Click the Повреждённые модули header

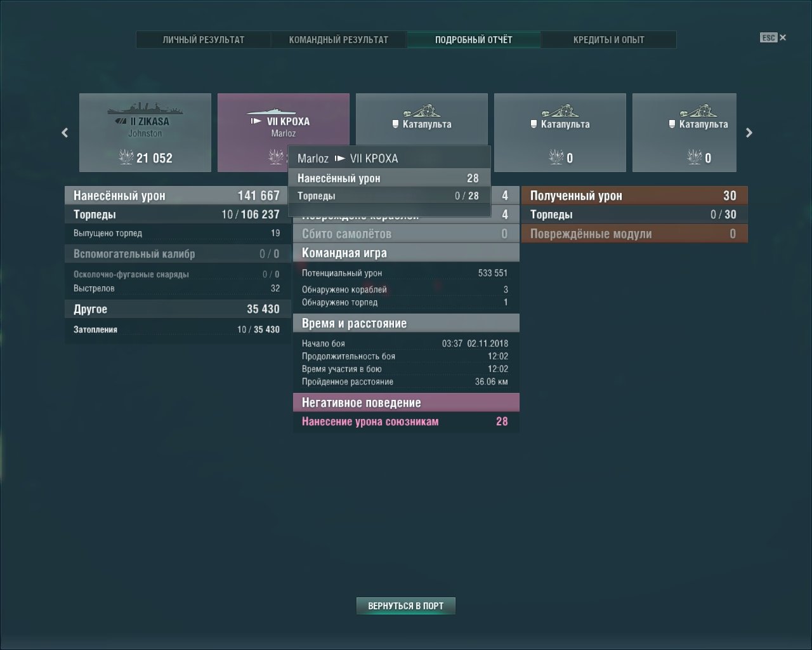pos(634,234)
